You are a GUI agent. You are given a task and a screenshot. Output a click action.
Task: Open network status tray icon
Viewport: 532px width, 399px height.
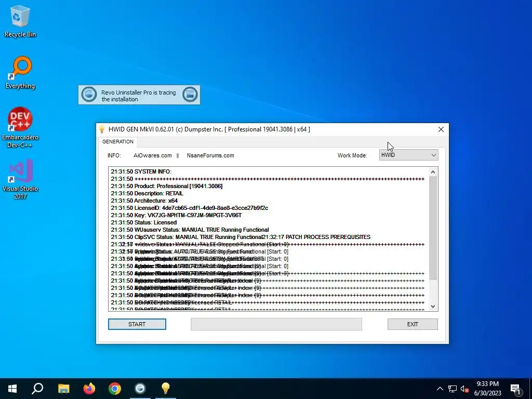pos(453,389)
